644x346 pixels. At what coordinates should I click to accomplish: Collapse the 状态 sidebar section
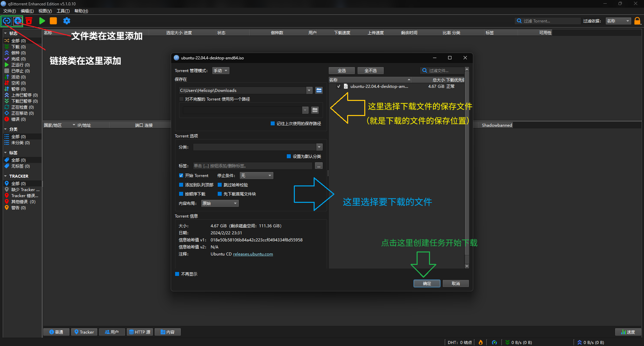pyautogui.click(x=5, y=33)
